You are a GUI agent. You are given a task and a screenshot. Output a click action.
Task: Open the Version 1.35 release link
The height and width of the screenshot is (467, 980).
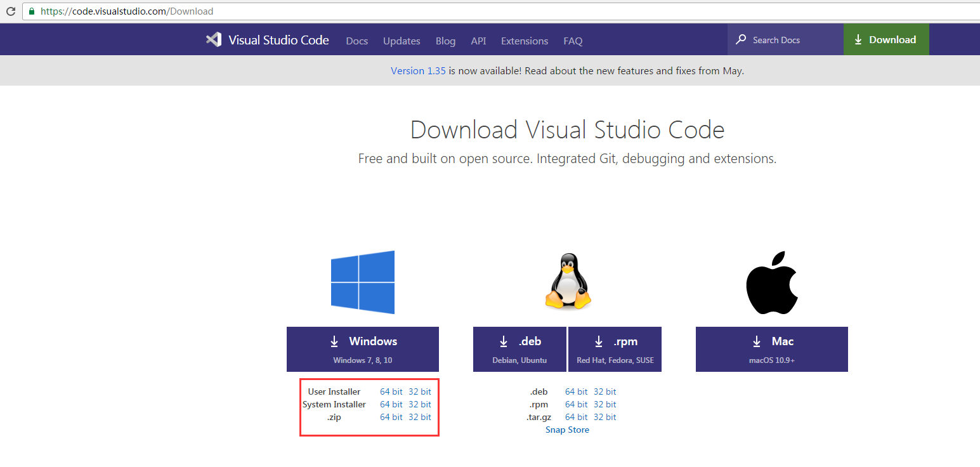(x=418, y=70)
